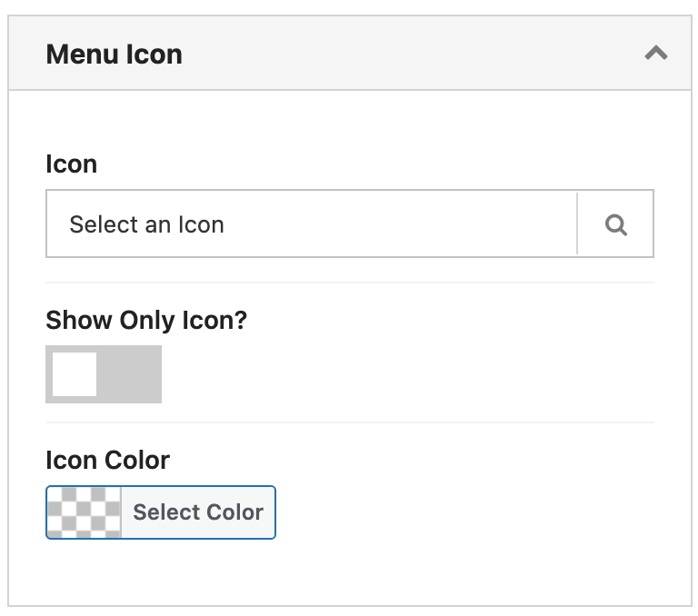Viewport: 698px width, 616px height.
Task: Click the Menu Icon panel title
Action: click(115, 55)
